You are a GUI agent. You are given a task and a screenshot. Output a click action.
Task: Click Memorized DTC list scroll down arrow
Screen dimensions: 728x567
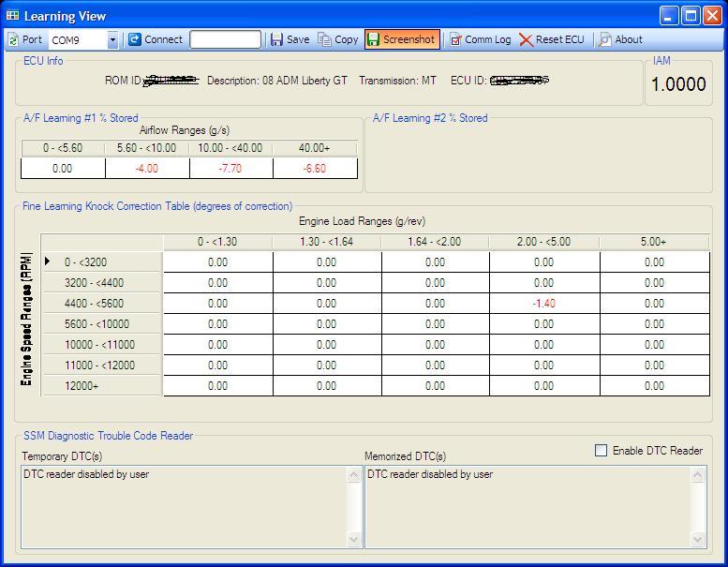[697, 540]
